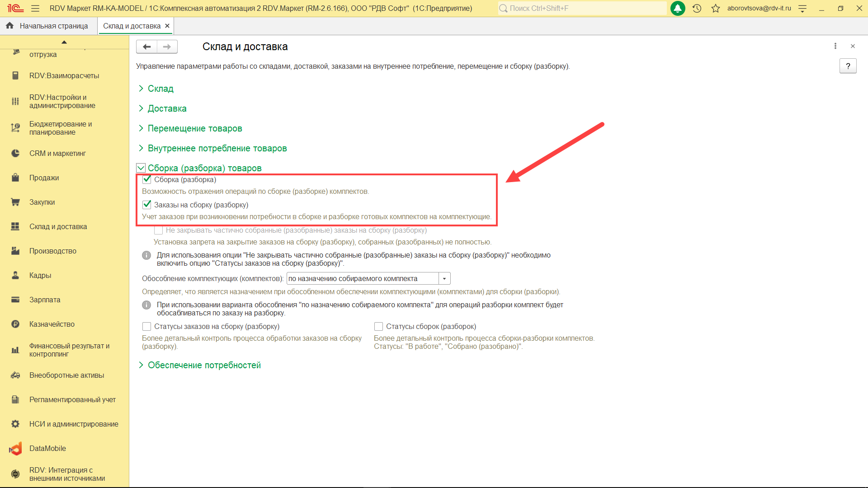
Task: Open the history clock icon
Action: tap(697, 8)
